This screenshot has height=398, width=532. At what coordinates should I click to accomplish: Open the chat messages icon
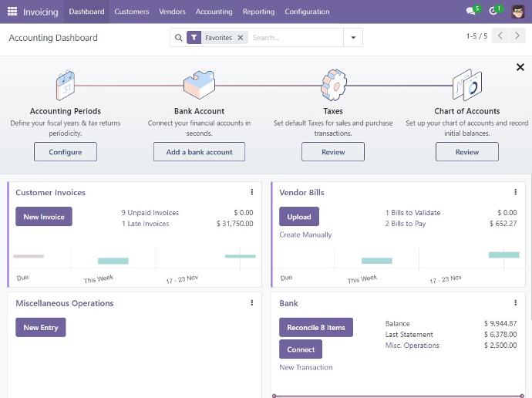471,12
